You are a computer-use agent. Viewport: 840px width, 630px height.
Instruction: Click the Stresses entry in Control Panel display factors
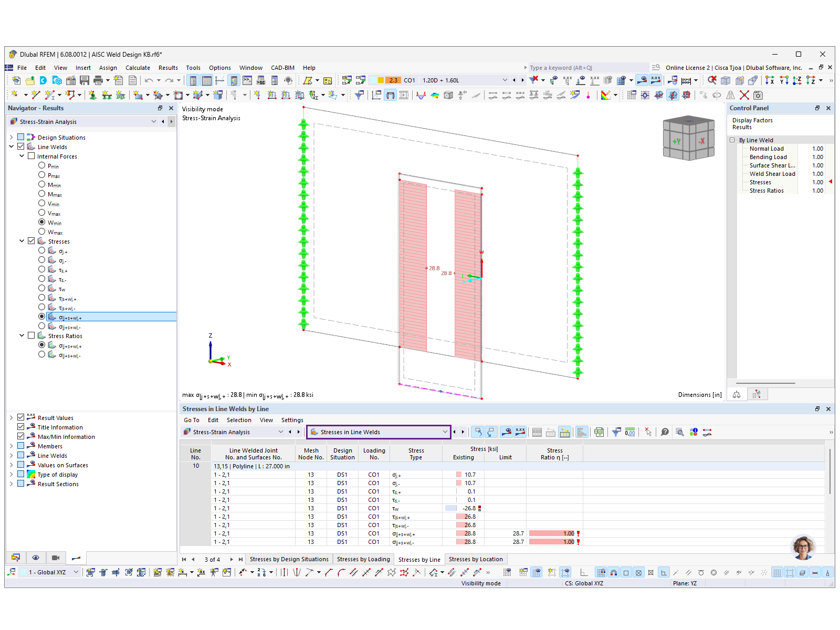tap(761, 182)
